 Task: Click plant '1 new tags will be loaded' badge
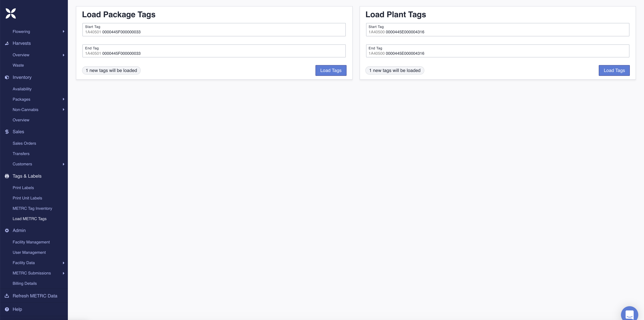[395, 71]
